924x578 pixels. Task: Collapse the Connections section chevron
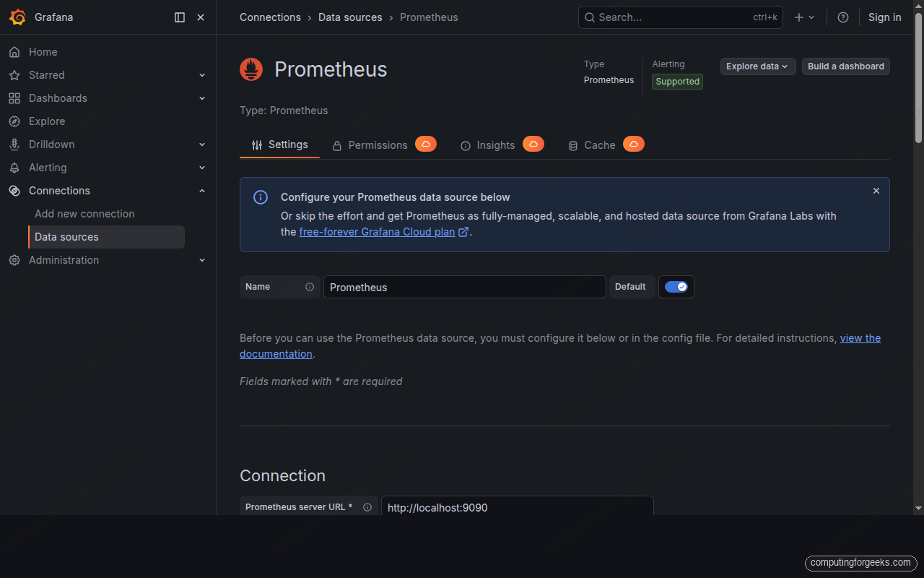tap(202, 190)
